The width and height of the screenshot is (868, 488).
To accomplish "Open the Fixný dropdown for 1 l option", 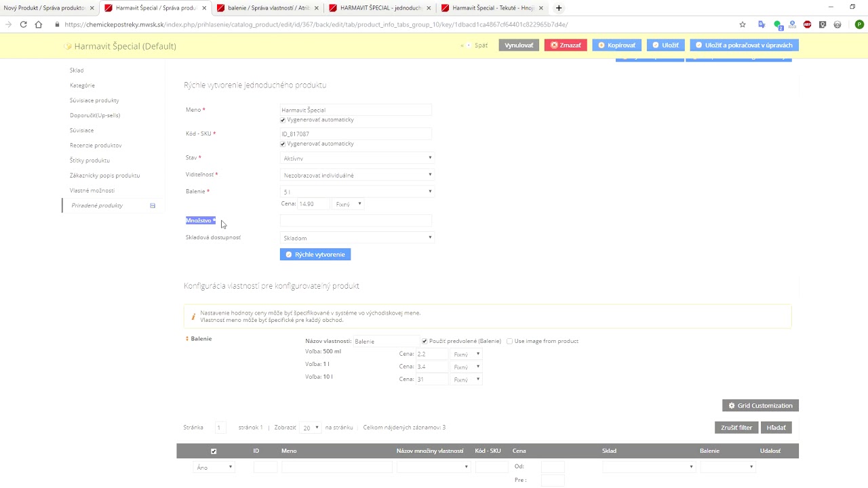I will (467, 367).
